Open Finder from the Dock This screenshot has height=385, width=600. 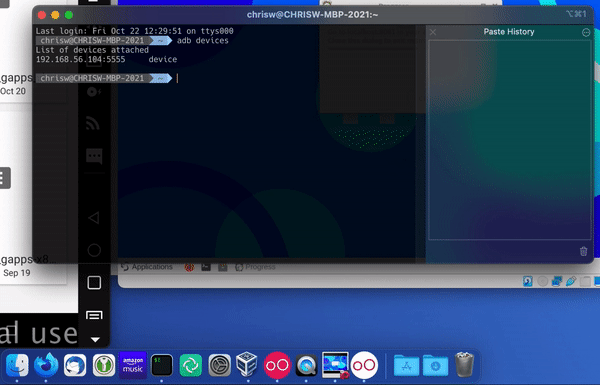click(17, 365)
